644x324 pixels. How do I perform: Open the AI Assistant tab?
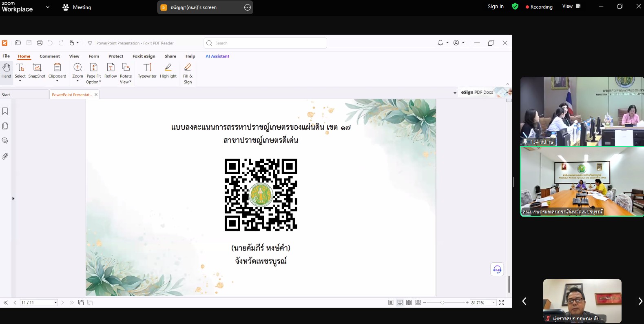(217, 56)
